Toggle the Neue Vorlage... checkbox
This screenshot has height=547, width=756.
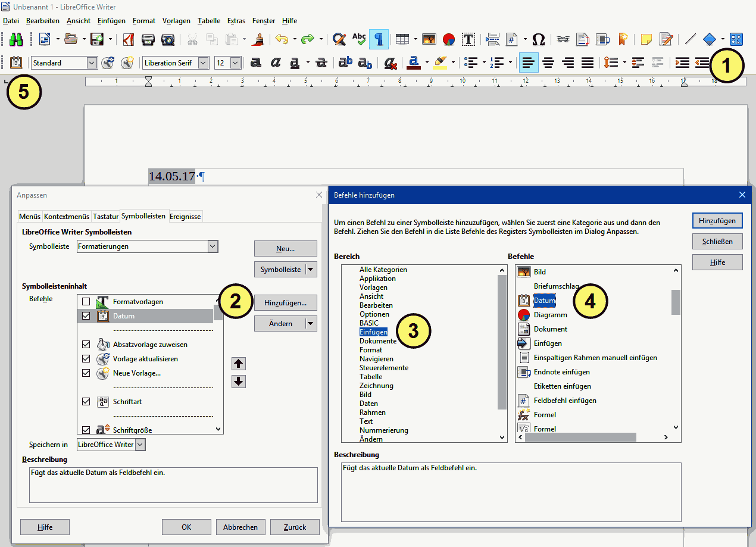[86, 373]
